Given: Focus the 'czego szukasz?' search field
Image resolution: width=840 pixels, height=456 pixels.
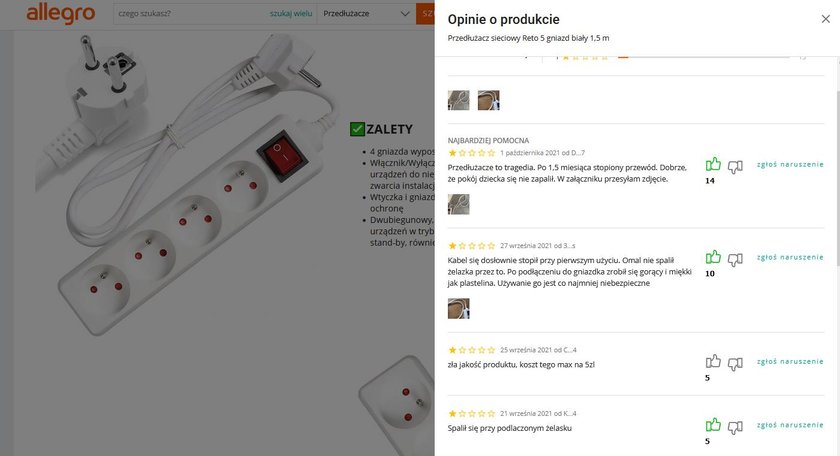Looking at the screenshot, I should click(x=191, y=13).
